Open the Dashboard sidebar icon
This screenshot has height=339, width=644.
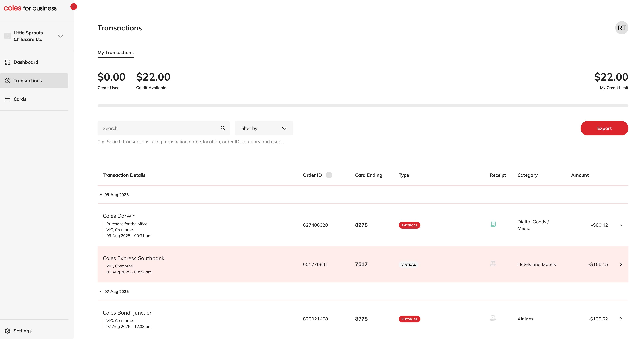(x=7, y=62)
